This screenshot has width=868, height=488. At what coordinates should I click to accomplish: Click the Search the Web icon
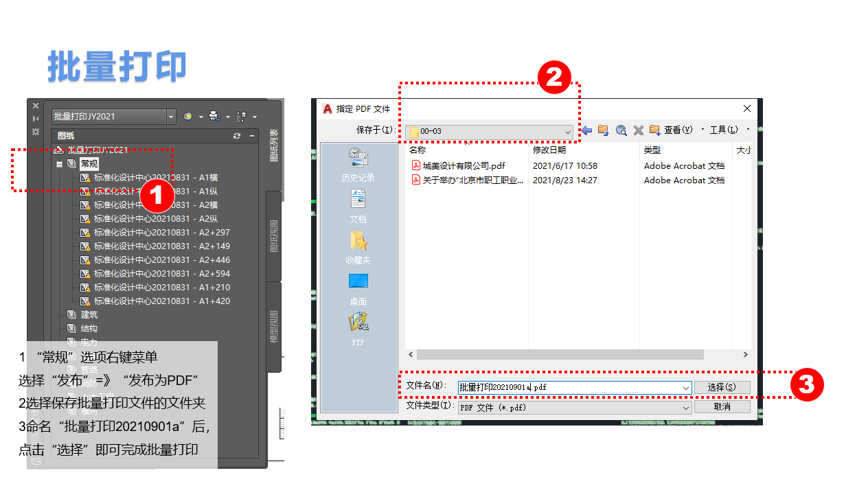pos(621,130)
